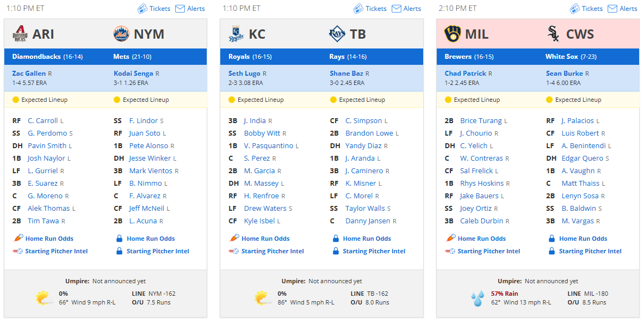Screen dimensions: 644x323
Task: Open Rays Starting Pitcher Intel link
Action: (374, 251)
